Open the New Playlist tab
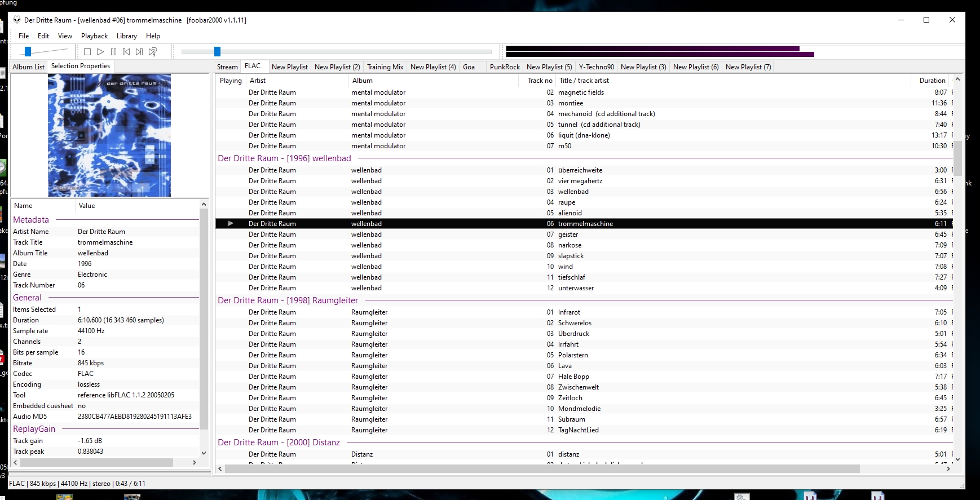This screenshot has width=980, height=500. click(x=290, y=67)
